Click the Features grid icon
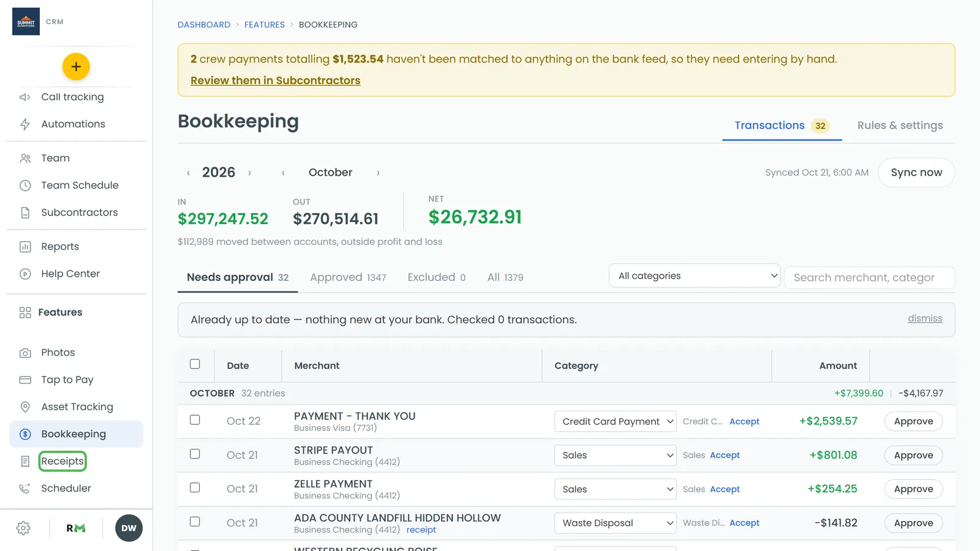The image size is (980, 551). point(25,312)
